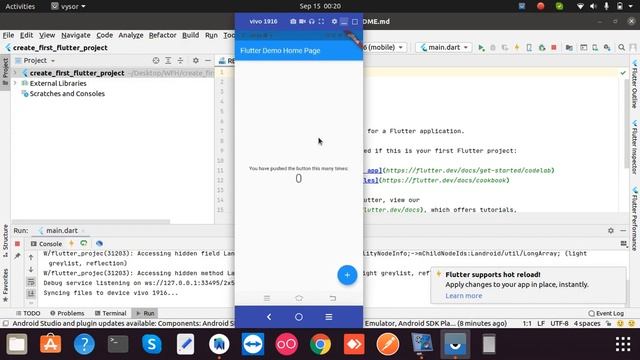
Task: Hide the Project panel with minus icon
Action: click(x=208, y=60)
